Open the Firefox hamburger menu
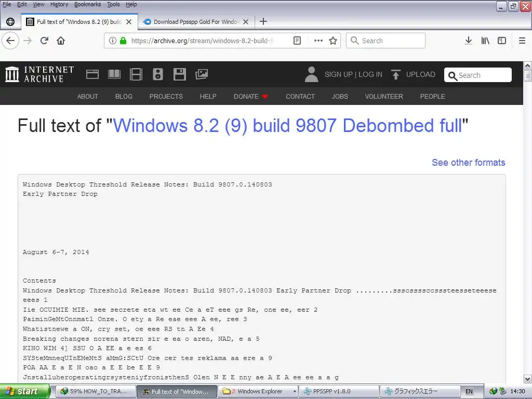532x399 pixels. point(522,41)
